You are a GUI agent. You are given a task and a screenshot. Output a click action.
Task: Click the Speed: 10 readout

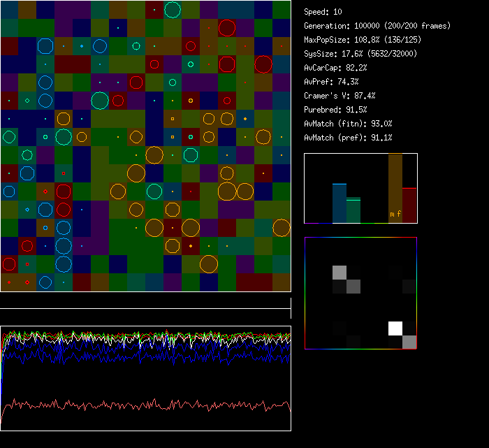click(x=323, y=12)
